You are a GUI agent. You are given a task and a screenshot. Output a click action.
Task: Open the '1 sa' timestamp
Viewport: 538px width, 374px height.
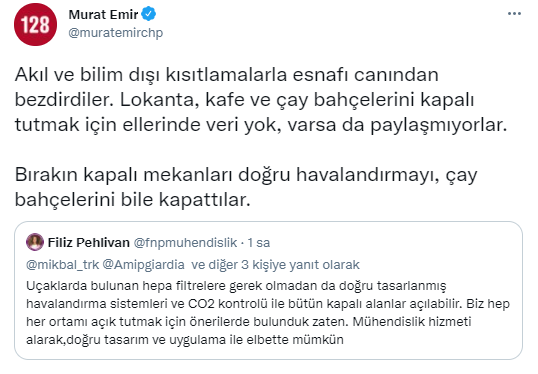(259, 243)
